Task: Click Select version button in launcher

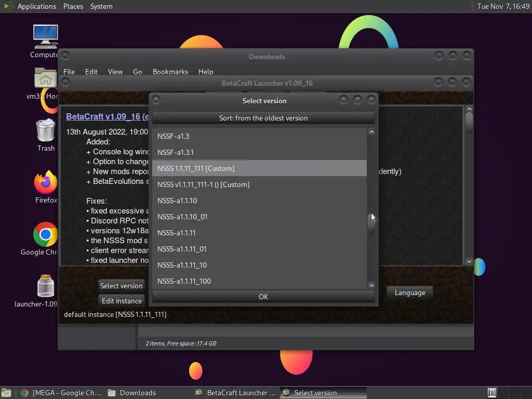Action: click(x=121, y=286)
